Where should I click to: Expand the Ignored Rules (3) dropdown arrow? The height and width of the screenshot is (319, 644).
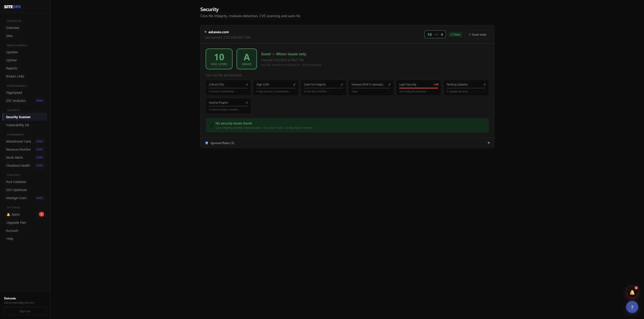click(x=489, y=143)
